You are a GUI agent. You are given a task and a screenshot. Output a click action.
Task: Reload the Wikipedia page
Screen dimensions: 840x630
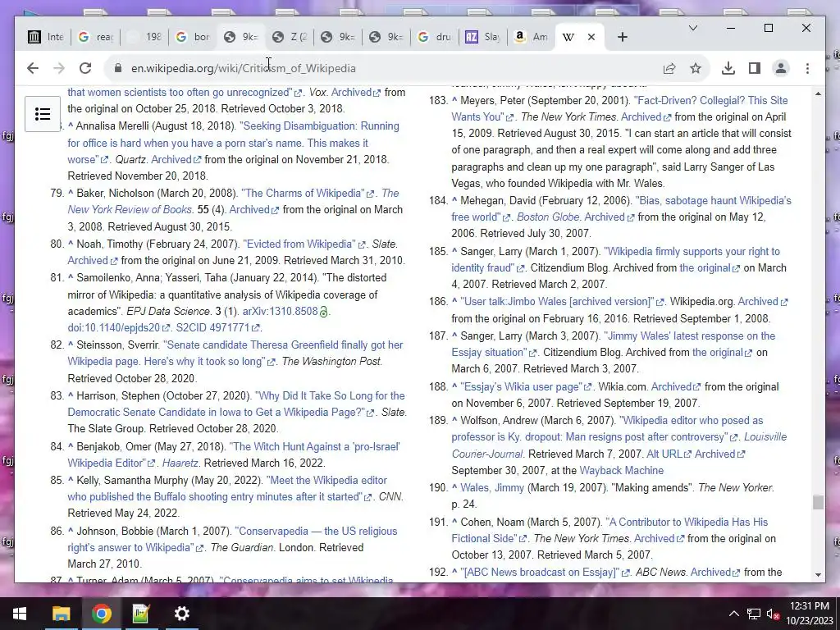coord(85,68)
